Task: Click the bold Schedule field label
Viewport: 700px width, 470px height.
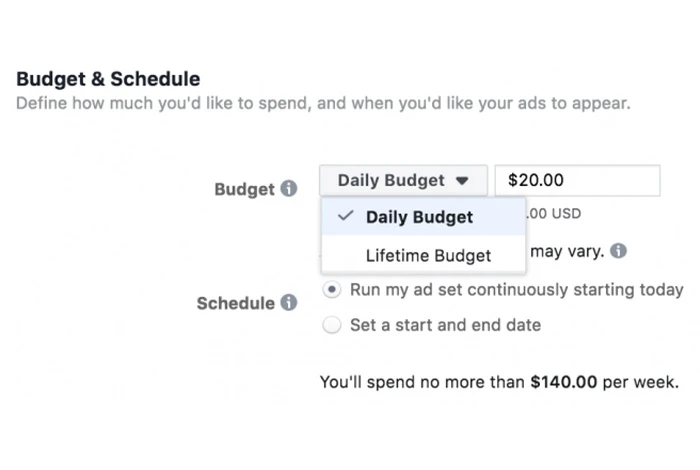Action: coord(236,304)
